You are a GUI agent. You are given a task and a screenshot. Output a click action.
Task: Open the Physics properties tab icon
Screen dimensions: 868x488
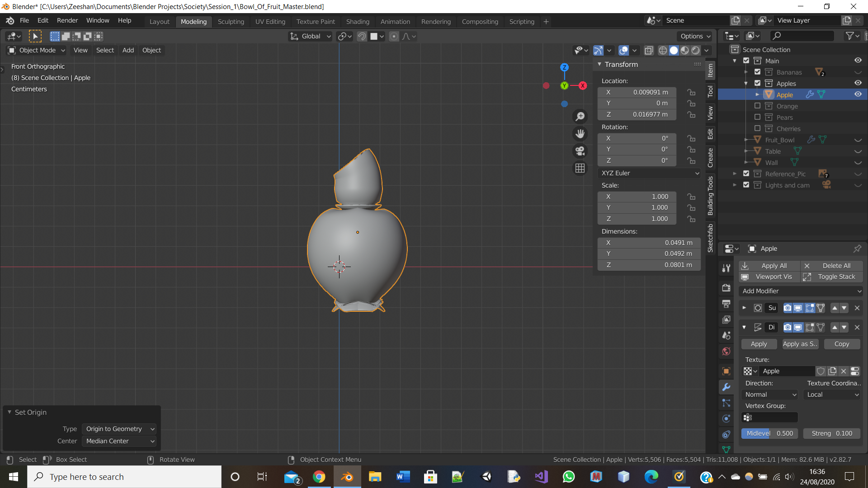726,418
